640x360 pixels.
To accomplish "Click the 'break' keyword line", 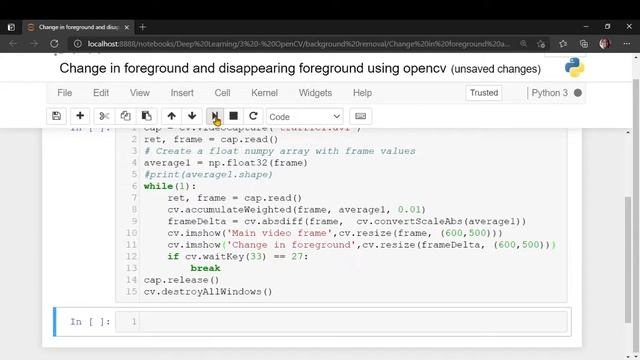I will coord(205,268).
